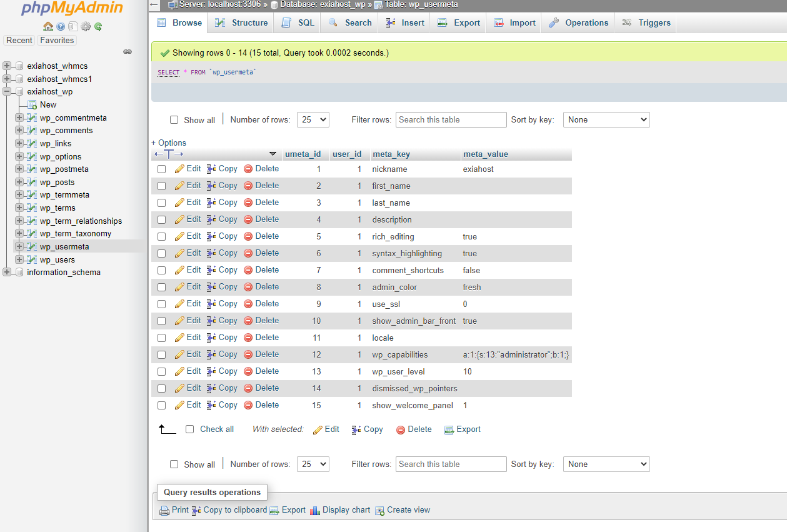Click With selected Export icon
Image resolution: width=787 pixels, height=532 pixels.
(x=449, y=429)
